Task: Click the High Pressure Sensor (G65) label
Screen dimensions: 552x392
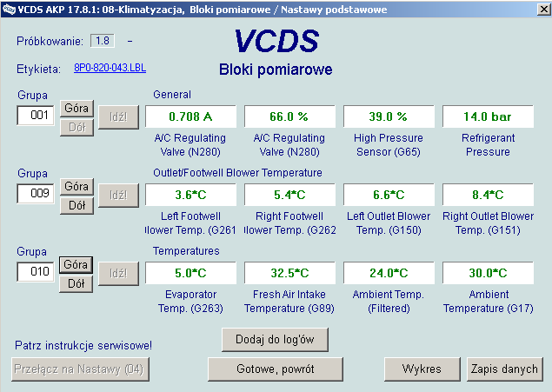Action: [389, 144]
